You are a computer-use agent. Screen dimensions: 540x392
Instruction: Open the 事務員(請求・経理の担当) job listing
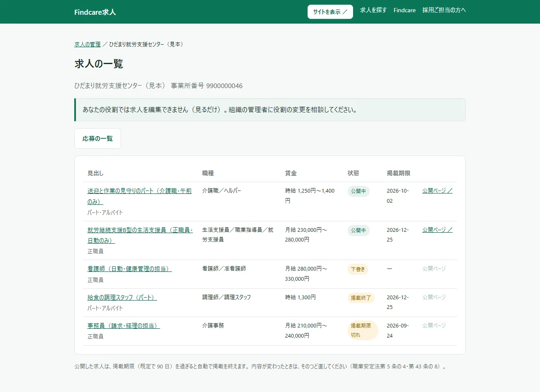[124, 326]
